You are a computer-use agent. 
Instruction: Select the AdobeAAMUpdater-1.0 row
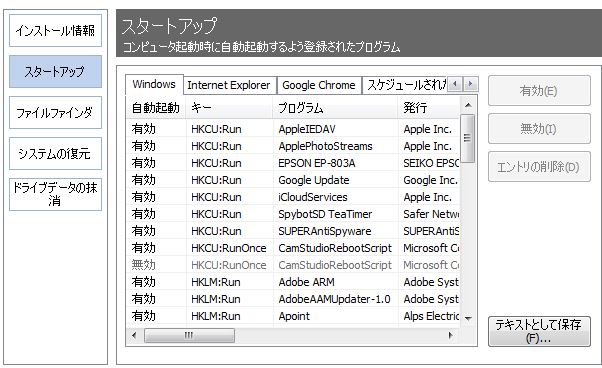[x=293, y=299]
